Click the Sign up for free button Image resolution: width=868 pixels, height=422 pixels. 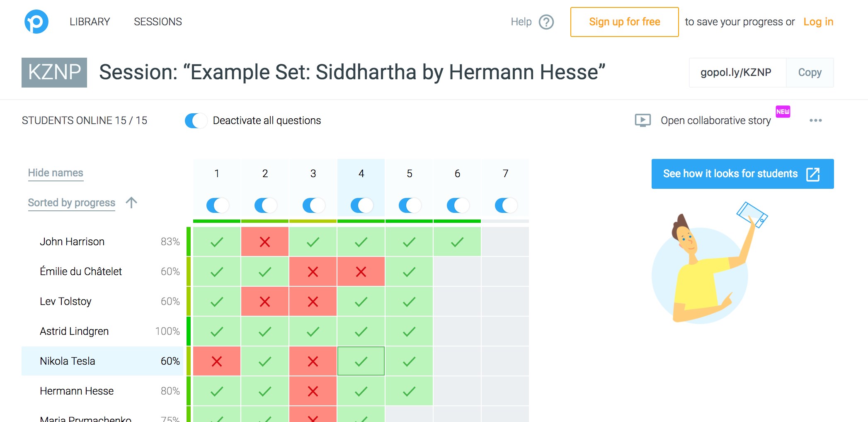tap(624, 22)
